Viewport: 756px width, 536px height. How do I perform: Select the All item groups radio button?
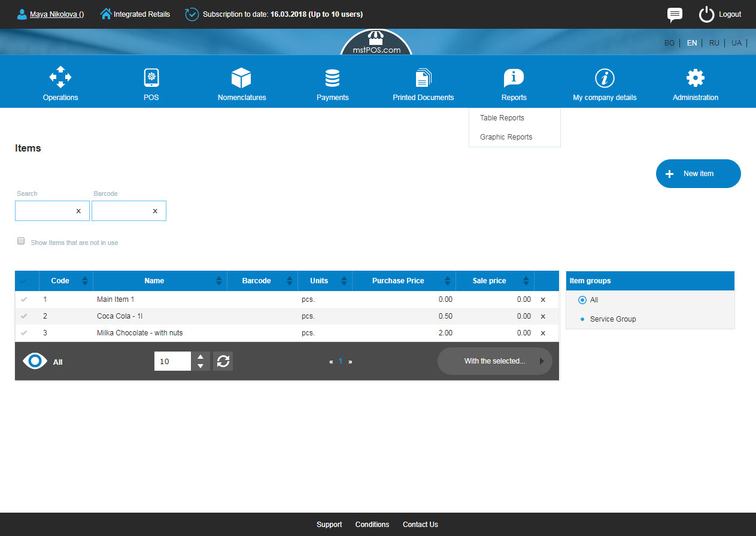pos(582,300)
